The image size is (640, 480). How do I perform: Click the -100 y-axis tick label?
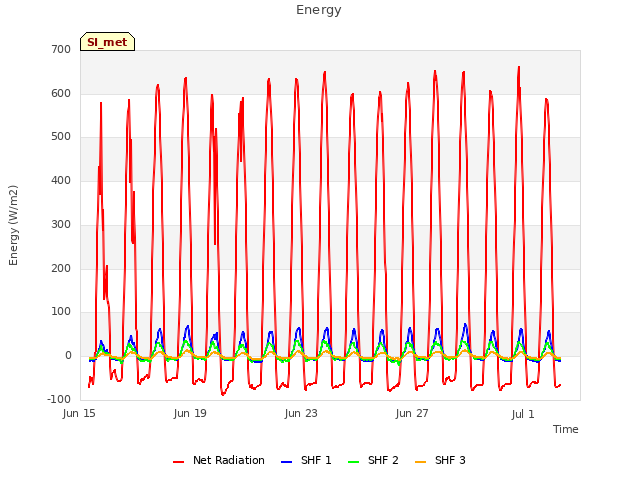pos(59,400)
